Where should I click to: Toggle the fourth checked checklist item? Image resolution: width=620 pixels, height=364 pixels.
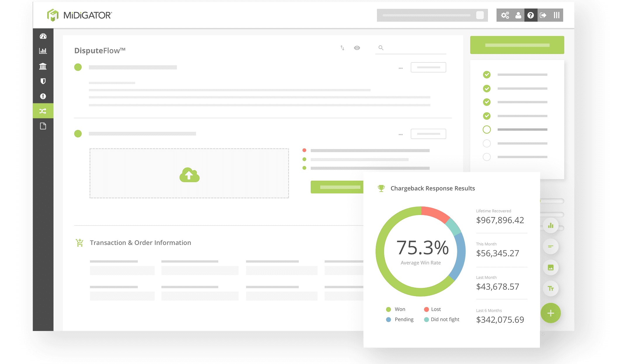487,116
